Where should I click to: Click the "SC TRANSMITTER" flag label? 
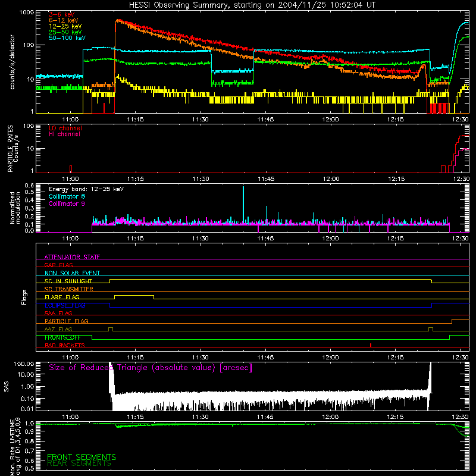pyautogui.click(x=68, y=289)
